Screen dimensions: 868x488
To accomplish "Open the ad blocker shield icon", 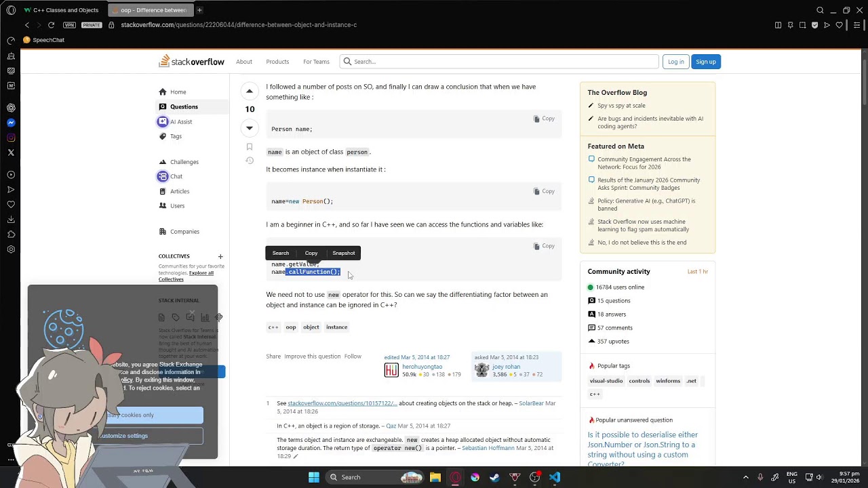I will (814, 25).
